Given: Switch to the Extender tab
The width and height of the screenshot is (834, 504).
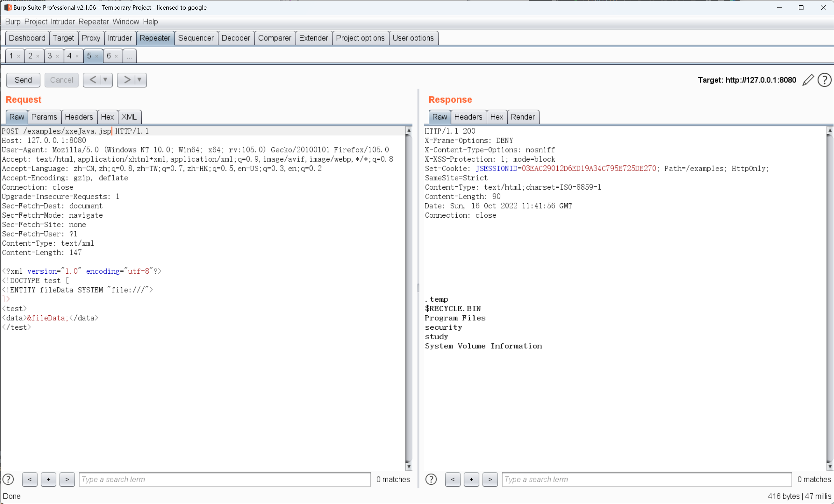Looking at the screenshot, I should tap(313, 38).
